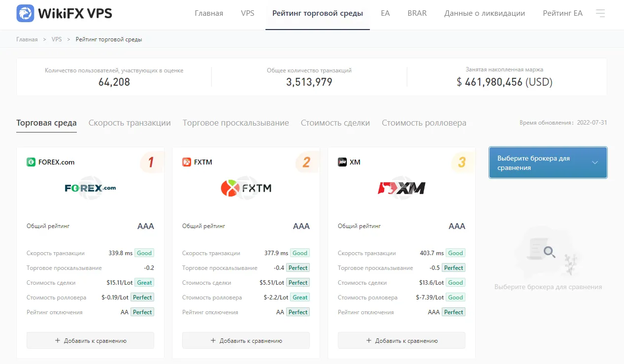Click FOREX.com 339.8 ms speed value
The height and width of the screenshot is (364, 624).
(120, 253)
